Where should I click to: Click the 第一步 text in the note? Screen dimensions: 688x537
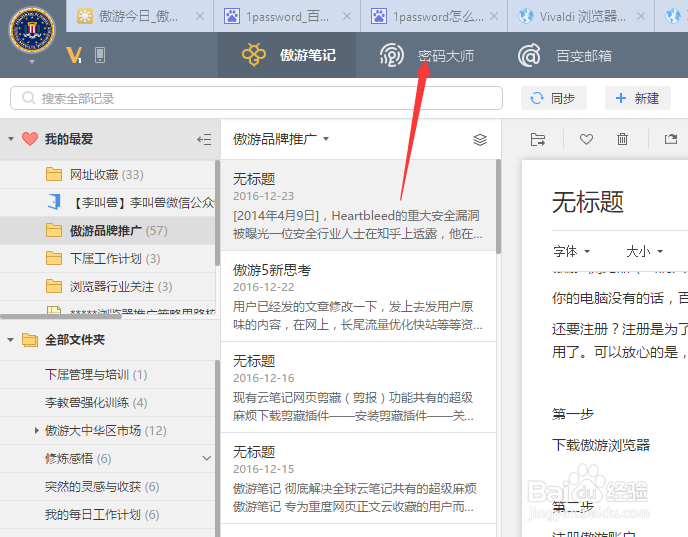[x=573, y=414]
